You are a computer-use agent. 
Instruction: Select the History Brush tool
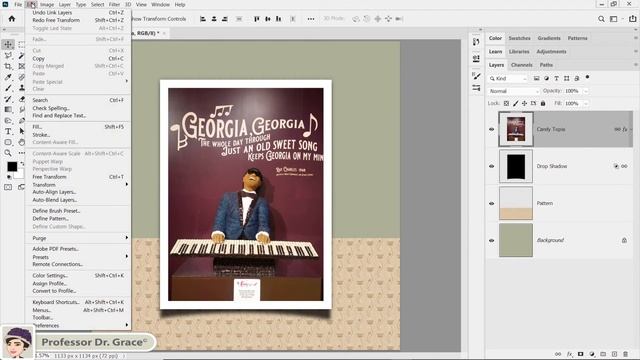coord(8,99)
